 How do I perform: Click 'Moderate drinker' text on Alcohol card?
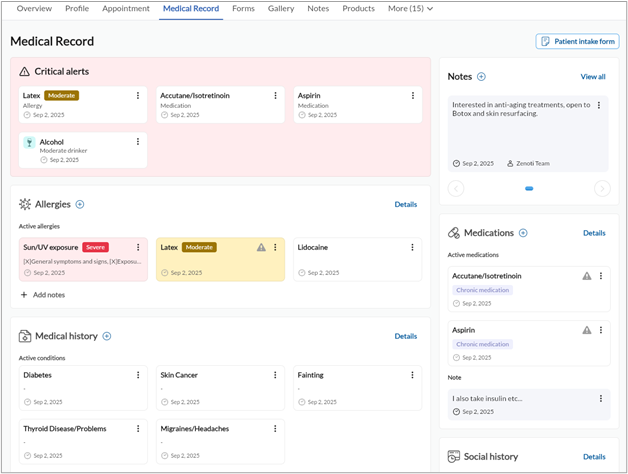click(x=63, y=151)
